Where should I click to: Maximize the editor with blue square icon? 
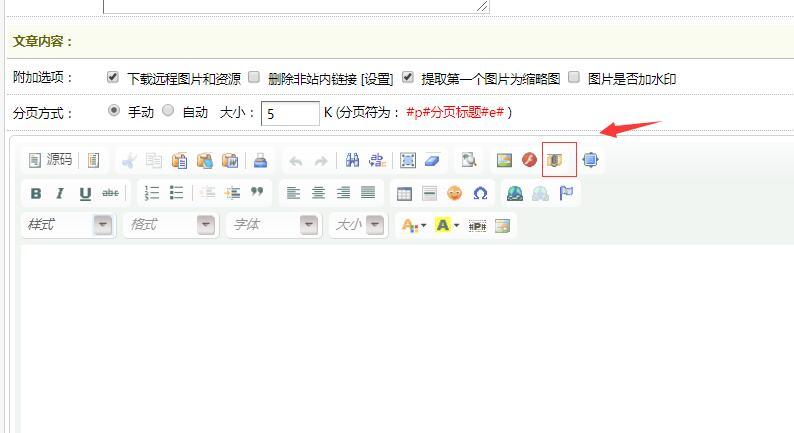590,160
